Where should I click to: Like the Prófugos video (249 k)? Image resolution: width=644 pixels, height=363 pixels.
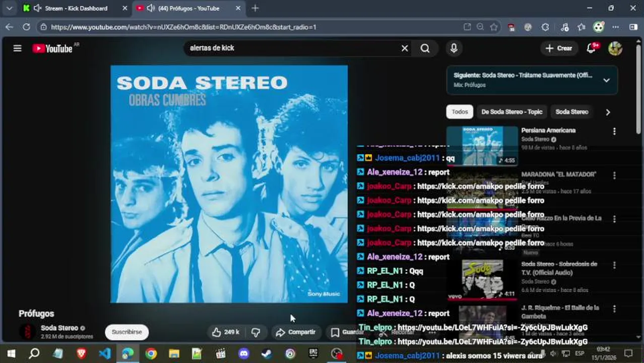225,332
